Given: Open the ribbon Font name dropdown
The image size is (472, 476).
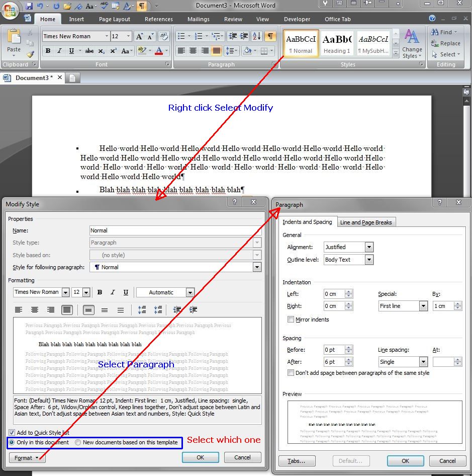Looking at the screenshot, I should tap(107, 36).
